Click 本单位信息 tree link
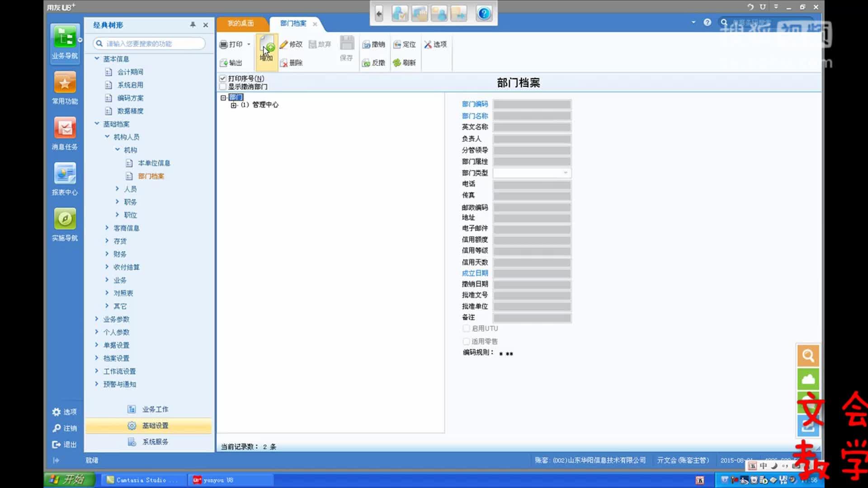This screenshot has width=868, height=488. tap(154, 163)
